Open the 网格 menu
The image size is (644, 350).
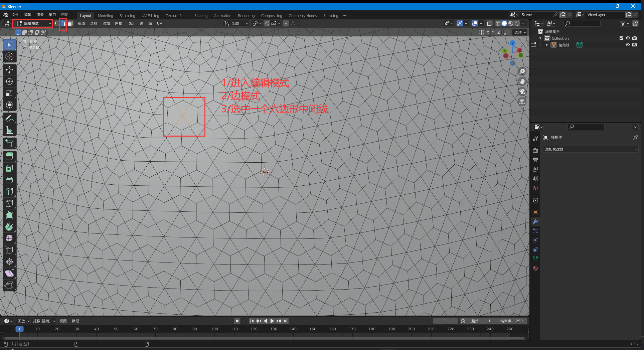[x=118, y=23]
